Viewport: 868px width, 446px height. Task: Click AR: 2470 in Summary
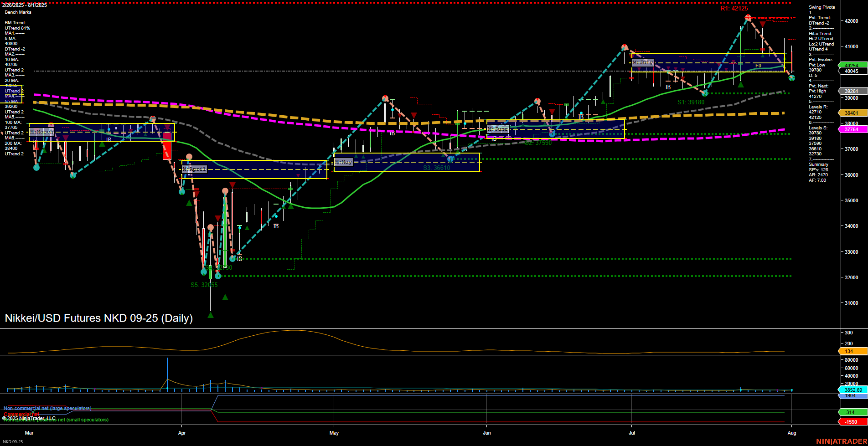point(818,175)
